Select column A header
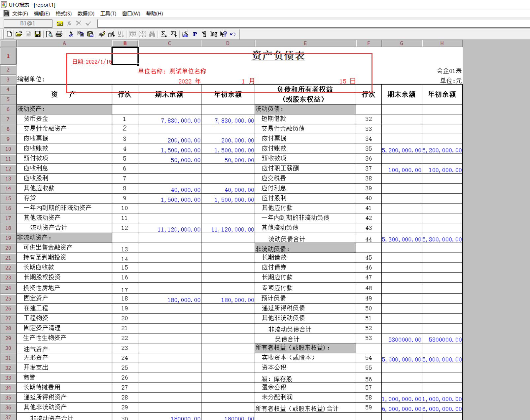The width and height of the screenshot is (530, 420). 64,43
